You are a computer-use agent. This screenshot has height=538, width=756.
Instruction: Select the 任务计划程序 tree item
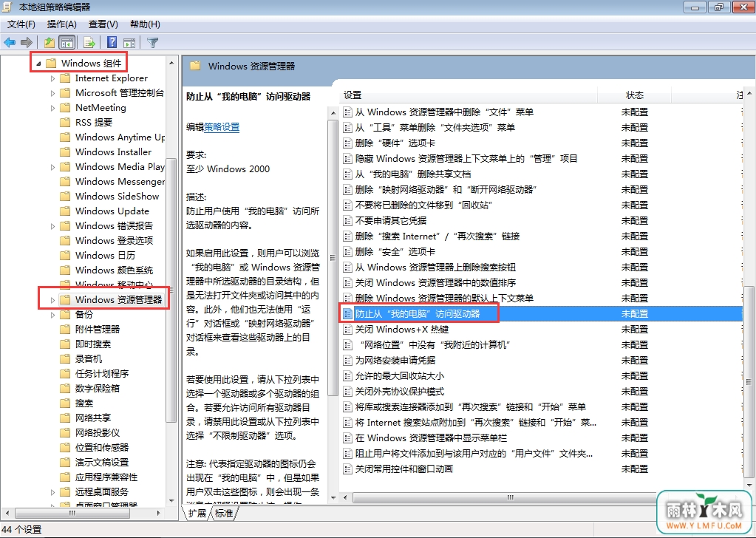coord(102,374)
